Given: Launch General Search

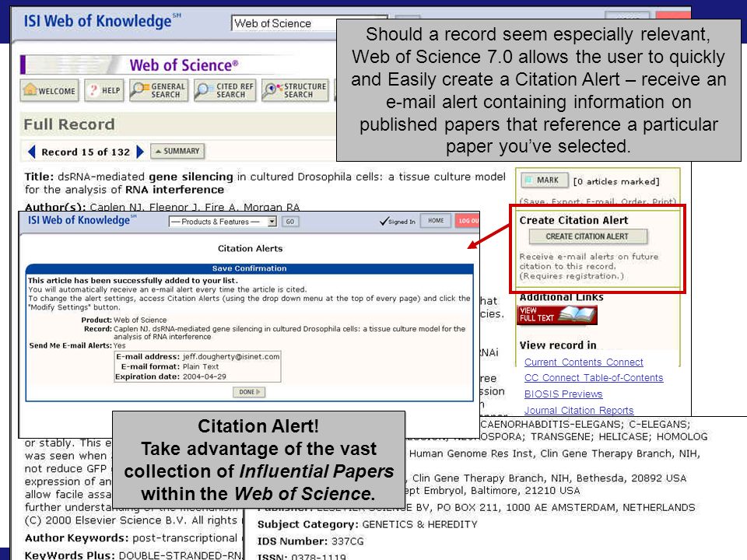Looking at the screenshot, I should 159,90.
